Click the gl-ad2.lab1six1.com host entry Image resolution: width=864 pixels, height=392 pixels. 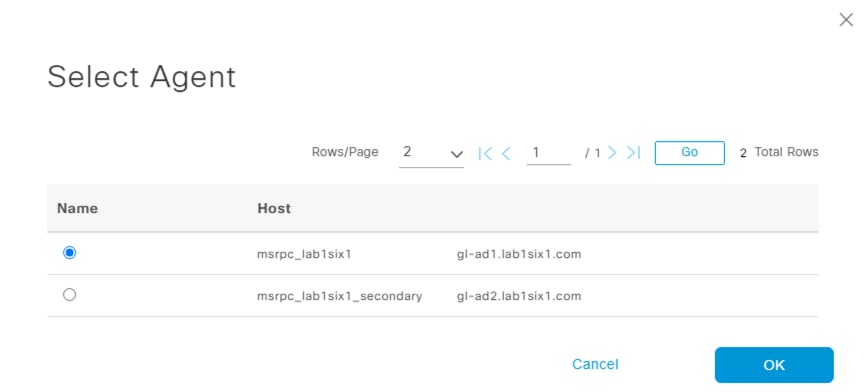tap(519, 296)
